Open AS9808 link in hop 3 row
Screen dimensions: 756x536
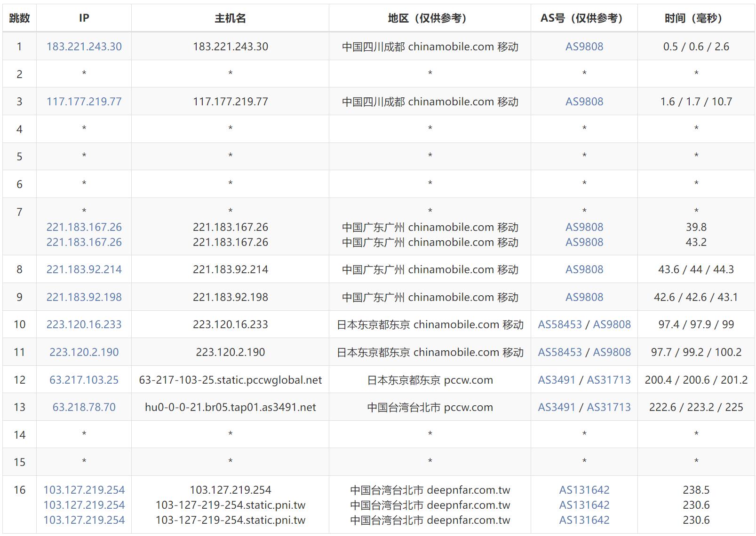pos(584,102)
